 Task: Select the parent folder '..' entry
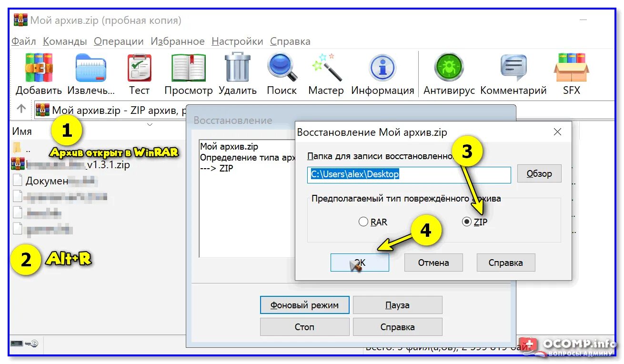21,148
